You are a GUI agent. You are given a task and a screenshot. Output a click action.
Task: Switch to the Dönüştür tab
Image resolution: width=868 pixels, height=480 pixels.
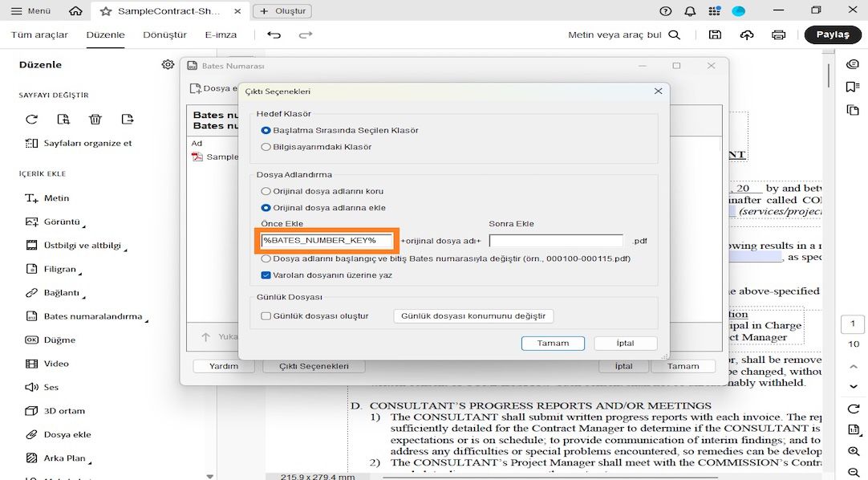pos(164,35)
